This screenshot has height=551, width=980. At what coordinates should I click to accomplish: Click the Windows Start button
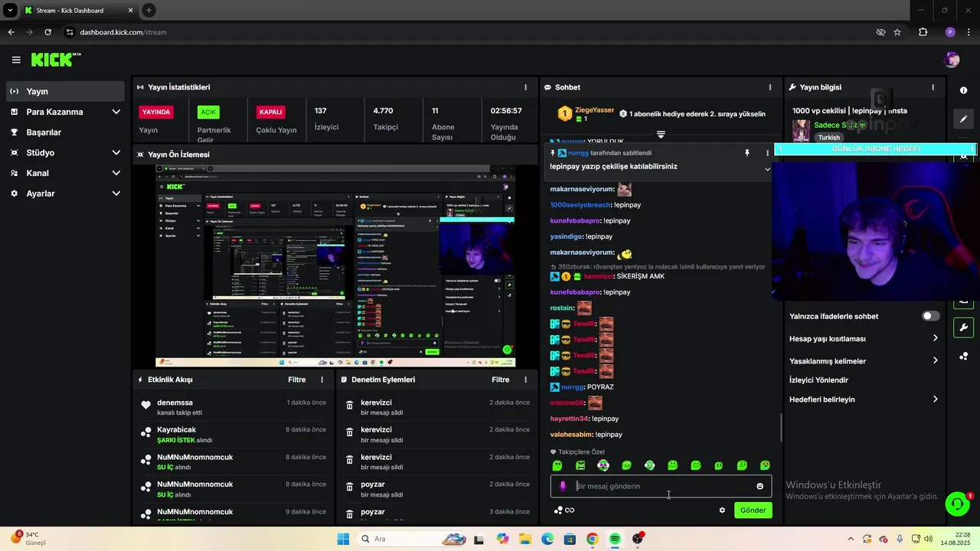(343, 539)
